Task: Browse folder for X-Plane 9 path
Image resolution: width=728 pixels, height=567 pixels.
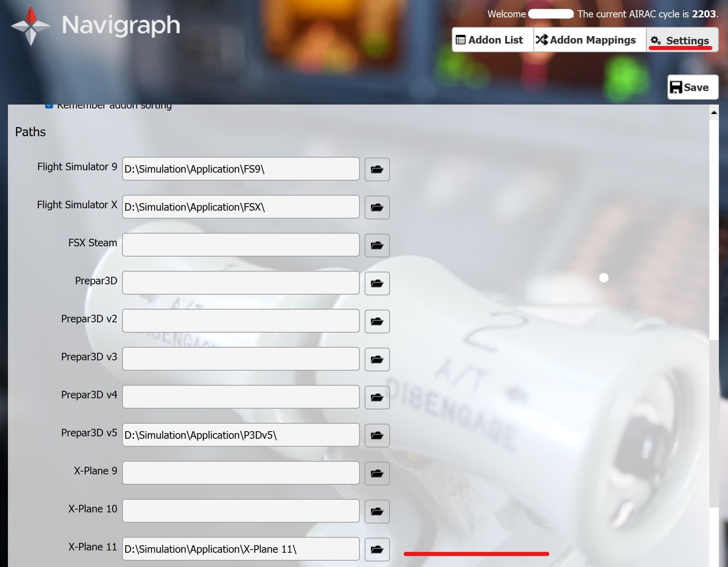Action: tap(377, 474)
